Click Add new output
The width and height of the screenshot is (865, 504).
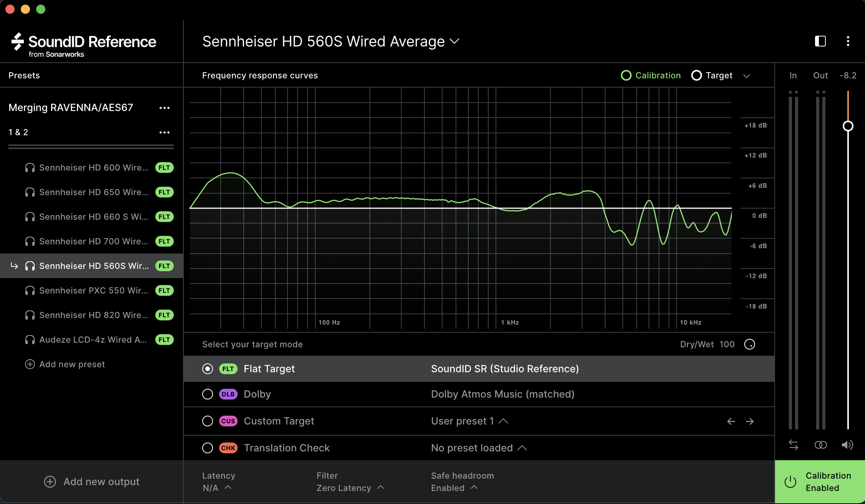pos(91,482)
